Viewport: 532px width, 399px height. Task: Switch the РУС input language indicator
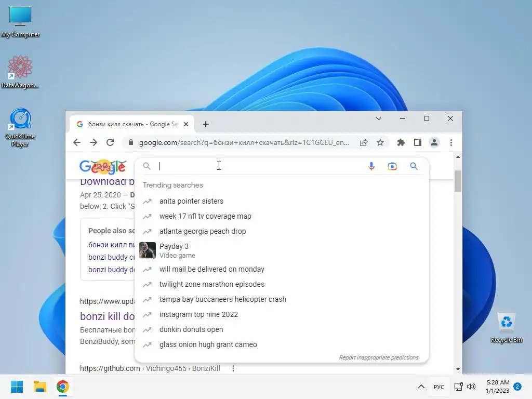click(438, 387)
